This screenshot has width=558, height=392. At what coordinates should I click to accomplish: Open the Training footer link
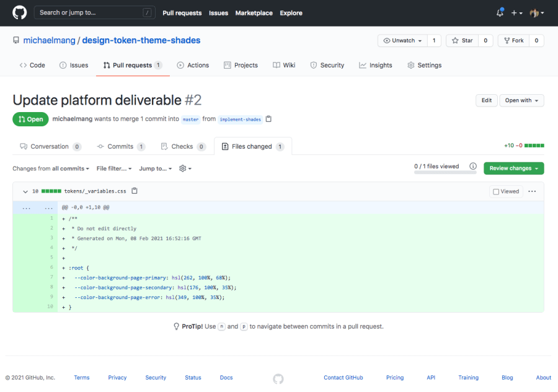[x=468, y=377]
